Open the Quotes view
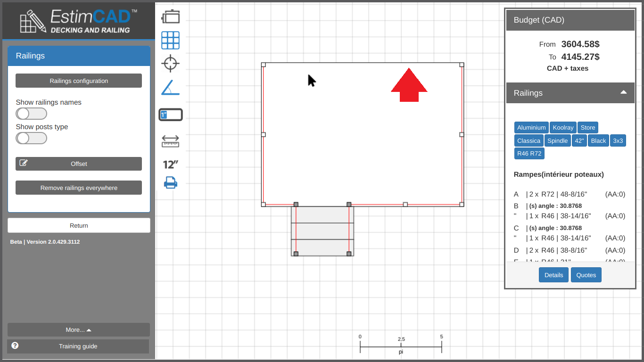644x362 pixels. pyautogui.click(x=586, y=275)
